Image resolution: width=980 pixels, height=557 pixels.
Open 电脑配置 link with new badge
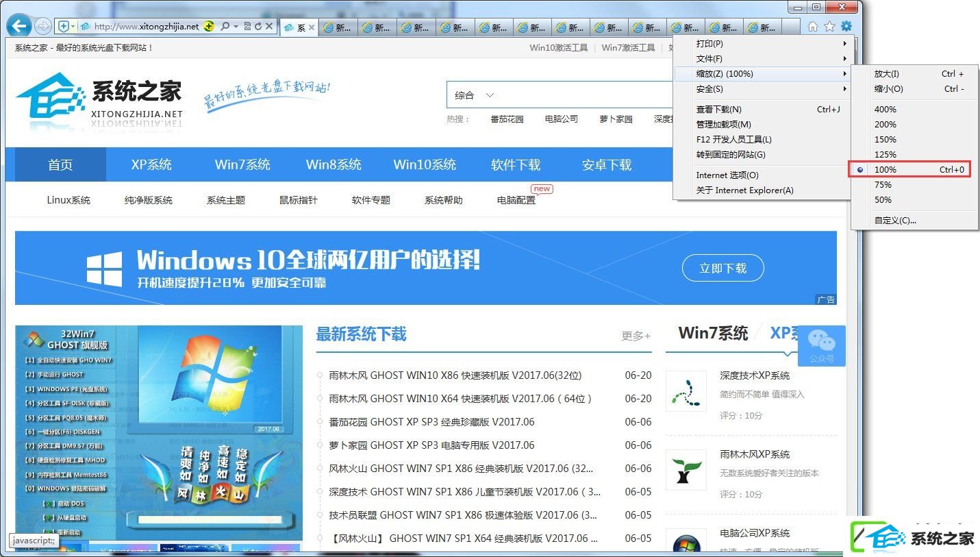coord(516,200)
